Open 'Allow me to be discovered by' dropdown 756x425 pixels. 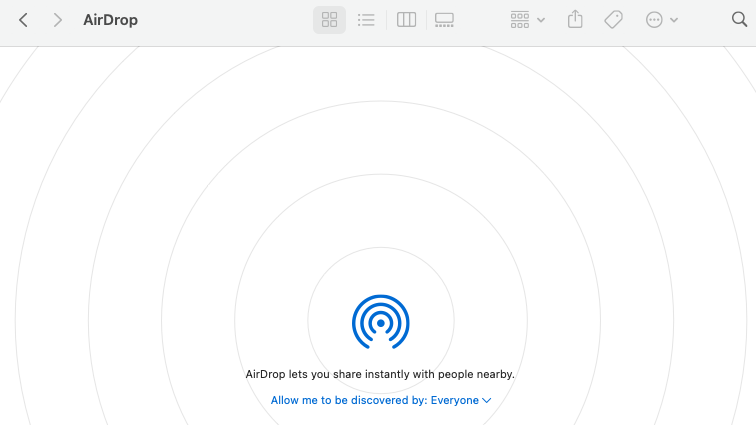(x=381, y=400)
